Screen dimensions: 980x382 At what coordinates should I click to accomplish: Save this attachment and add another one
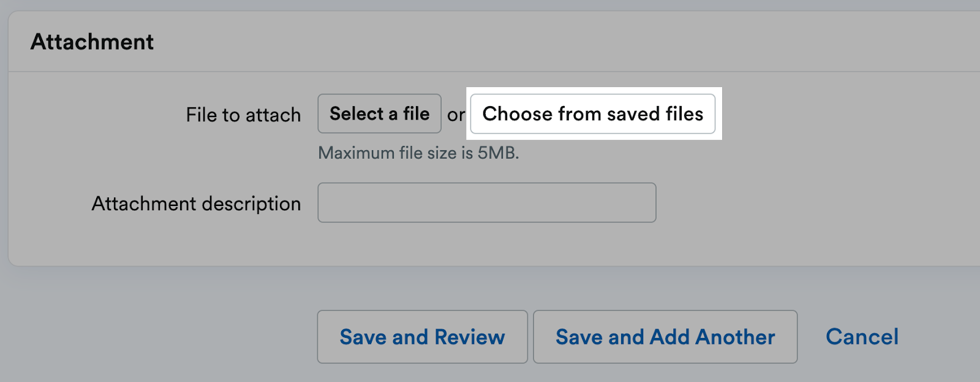click(665, 337)
